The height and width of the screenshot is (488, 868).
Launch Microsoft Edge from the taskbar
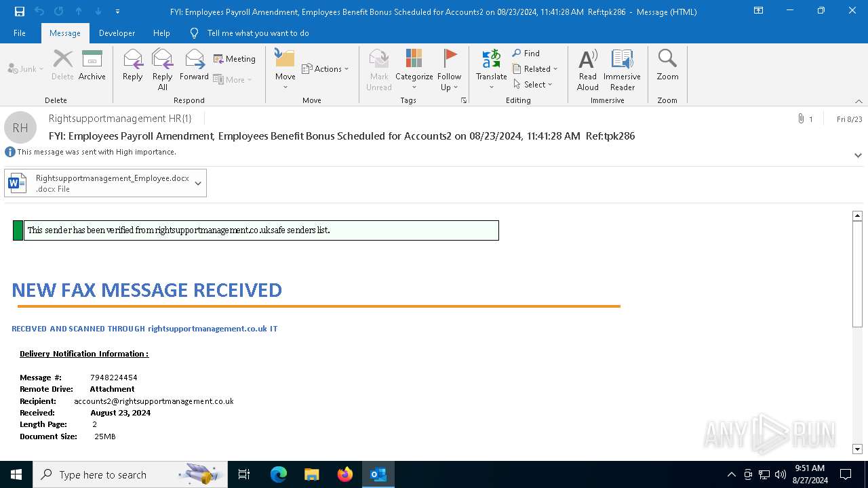(x=279, y=474)
